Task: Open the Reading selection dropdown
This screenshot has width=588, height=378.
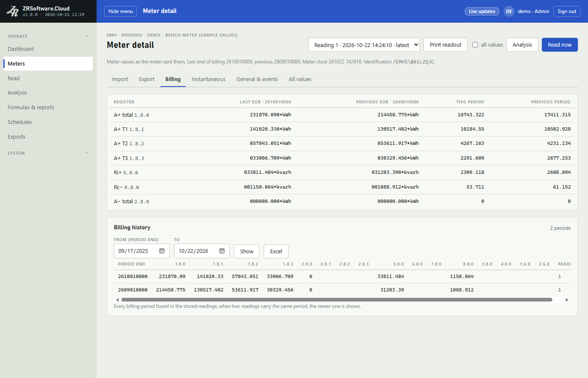Action: coord(364,45)
